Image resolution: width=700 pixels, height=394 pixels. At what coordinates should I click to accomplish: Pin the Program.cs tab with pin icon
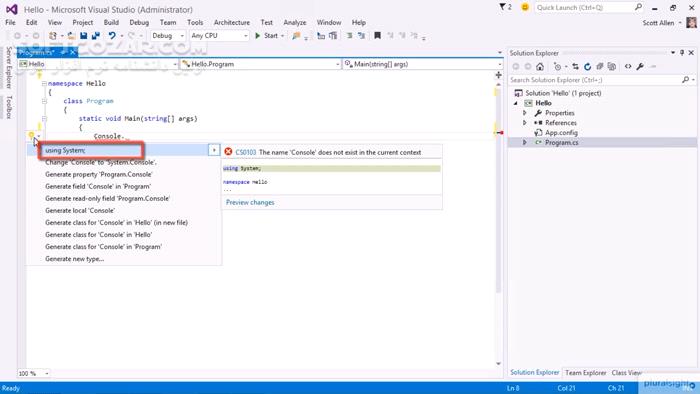pos(64,53)
